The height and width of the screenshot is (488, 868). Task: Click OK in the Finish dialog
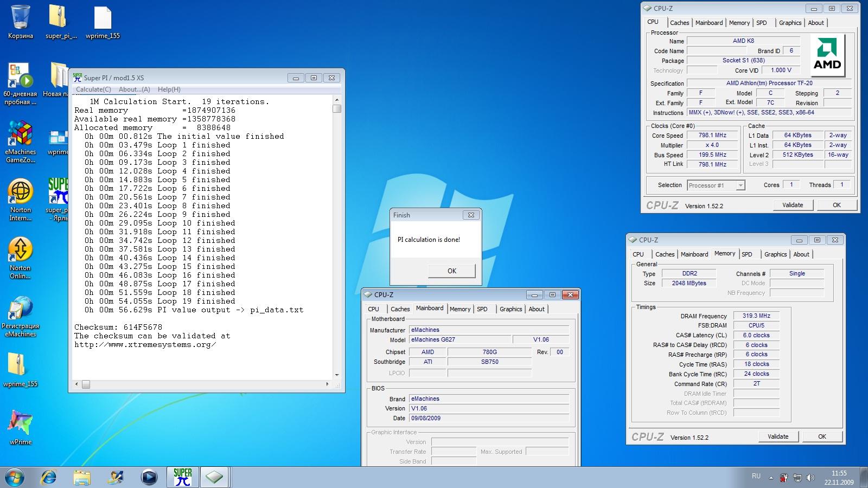(452, 271)
